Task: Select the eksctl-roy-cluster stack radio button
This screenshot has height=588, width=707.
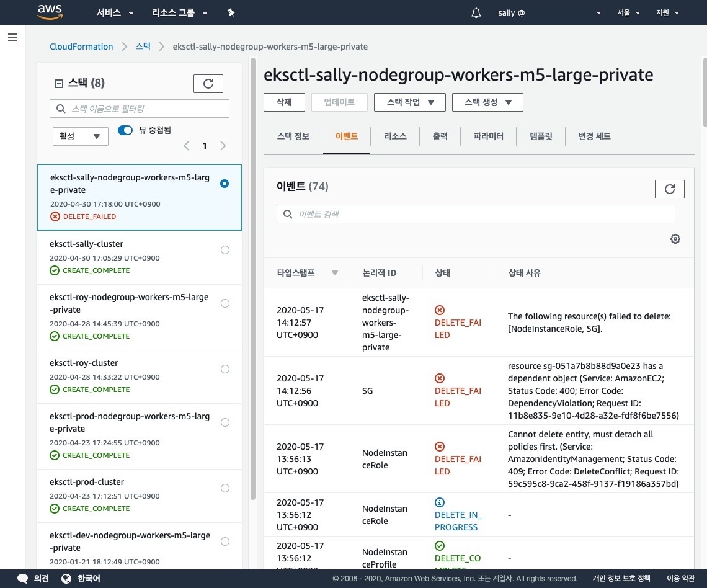Action: pyautogui.click(x=225, y=369)
